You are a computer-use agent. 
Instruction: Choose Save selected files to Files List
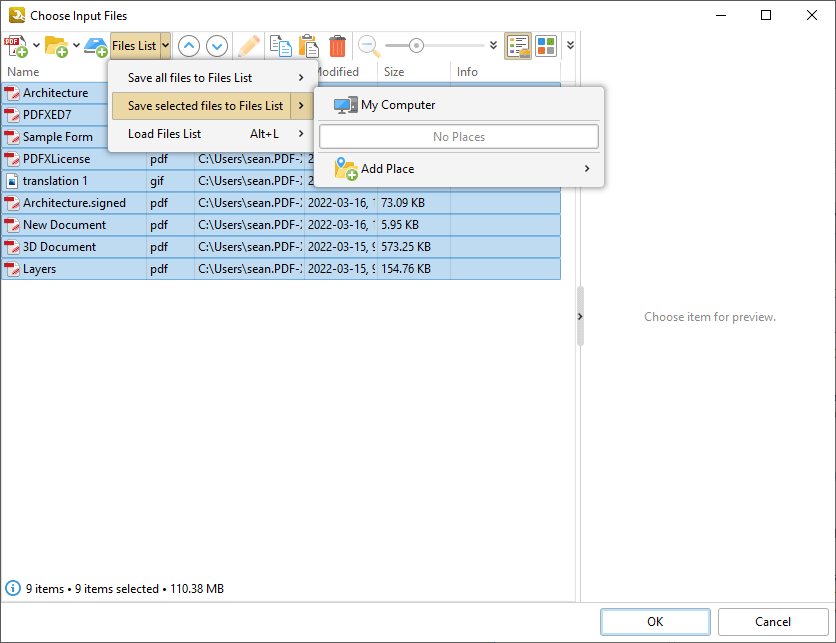point(212,106)
